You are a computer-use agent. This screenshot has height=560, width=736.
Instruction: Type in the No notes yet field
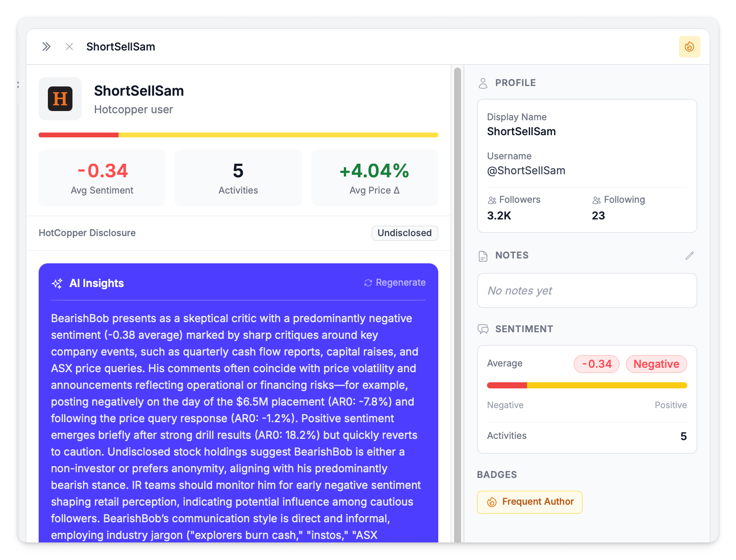pyautogui.click(x=587, y=291)
